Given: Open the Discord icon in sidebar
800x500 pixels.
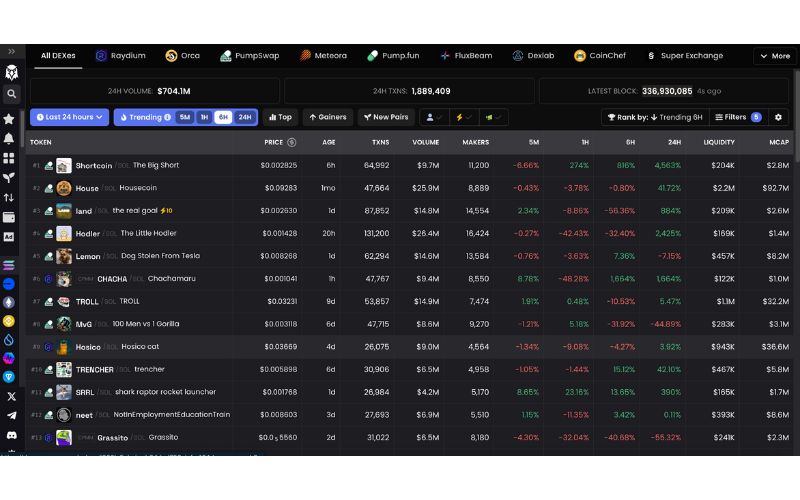Looking at the screenshot, I should [11, 435].
